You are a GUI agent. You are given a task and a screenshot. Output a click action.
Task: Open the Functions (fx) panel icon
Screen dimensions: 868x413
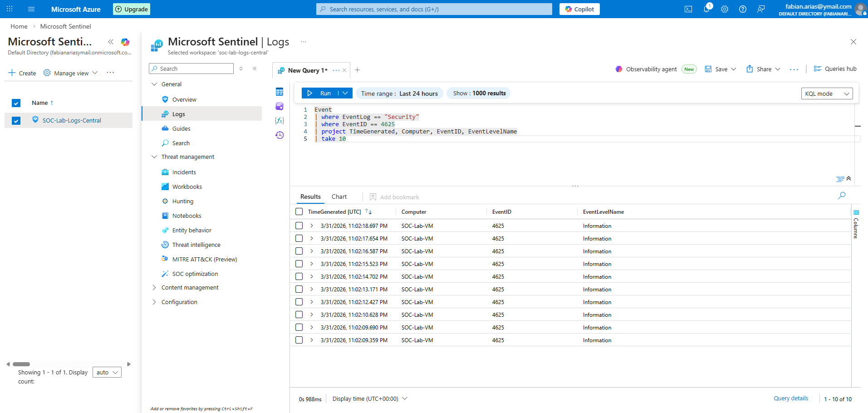point(280,121)
